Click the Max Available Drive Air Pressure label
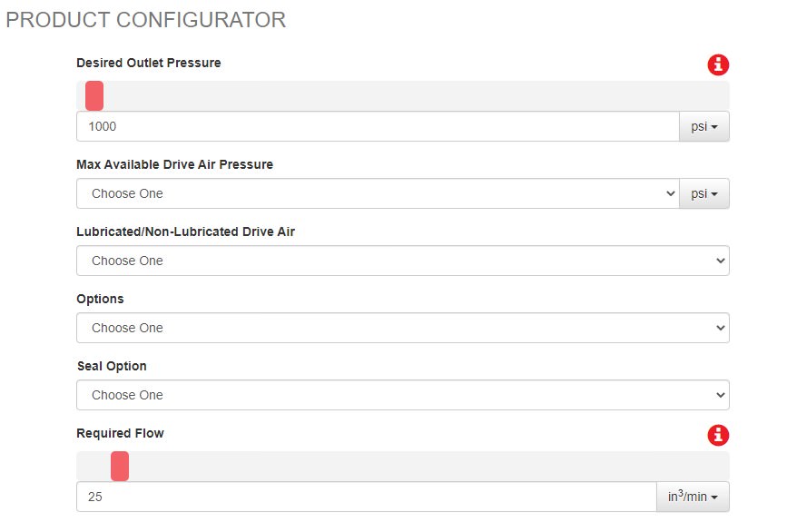The height and width of the screenshot is (532, 787). [x=174, y=165]
